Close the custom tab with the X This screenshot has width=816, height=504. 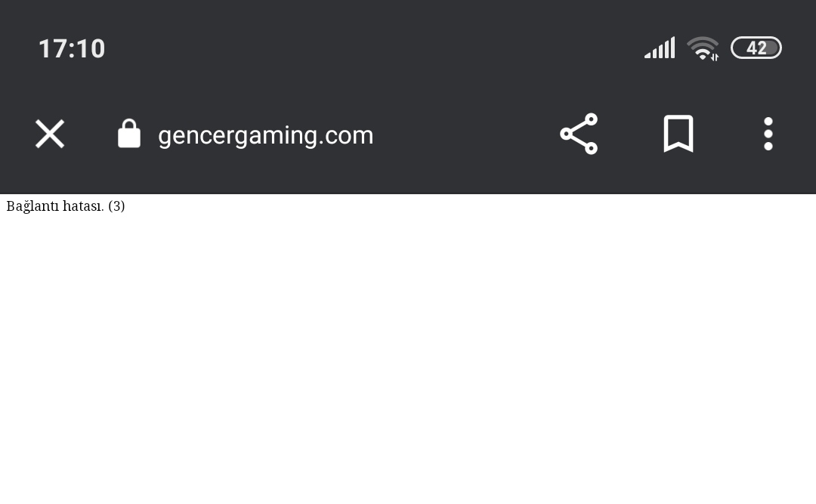coord(50,135)
